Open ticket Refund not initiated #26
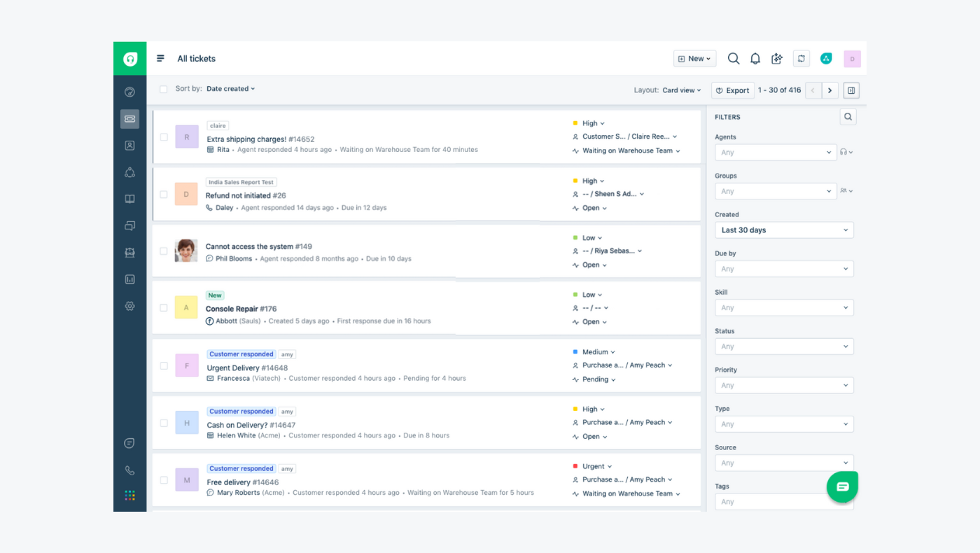The height and width of the screenshot is (553, 980). point(246,195)
